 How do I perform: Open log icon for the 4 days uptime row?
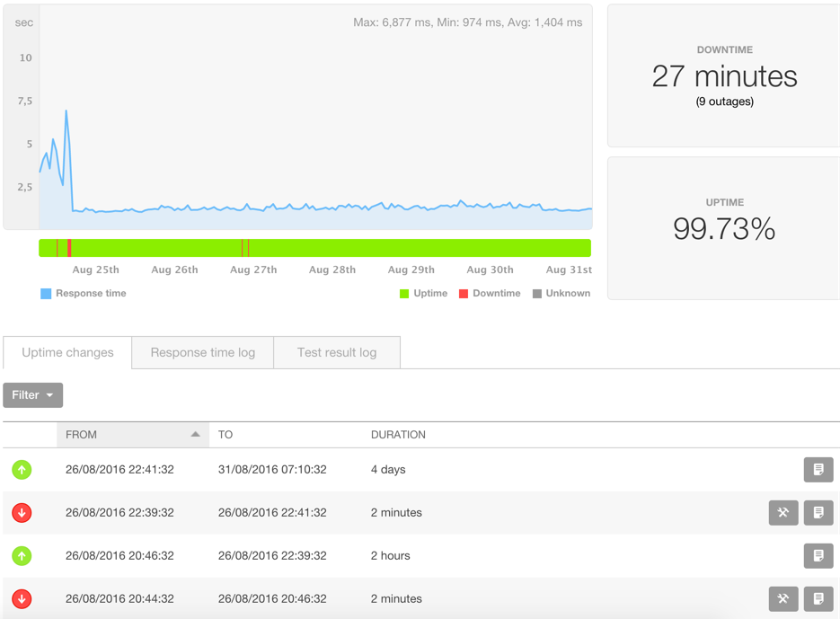point(818,470)
